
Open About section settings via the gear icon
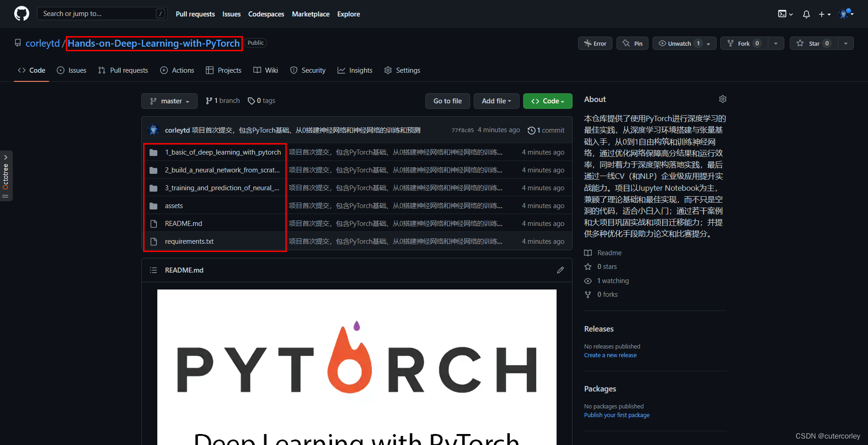click(723, 99)
